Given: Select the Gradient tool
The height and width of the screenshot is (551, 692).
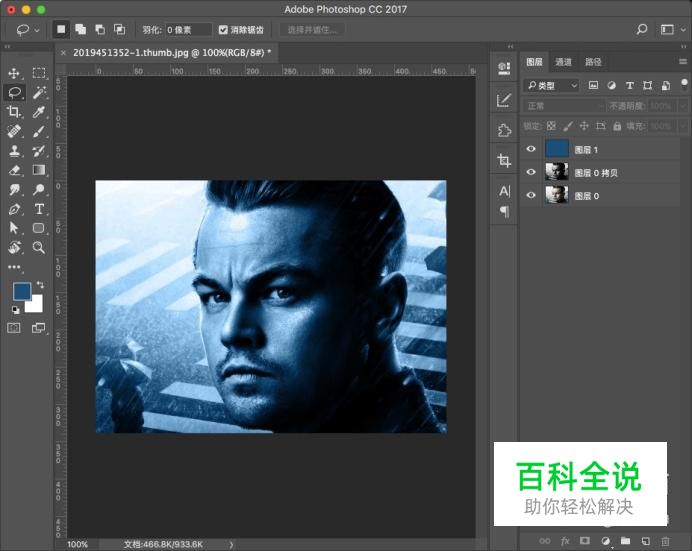Looking at the screenshot, I should tap(39, 170).
